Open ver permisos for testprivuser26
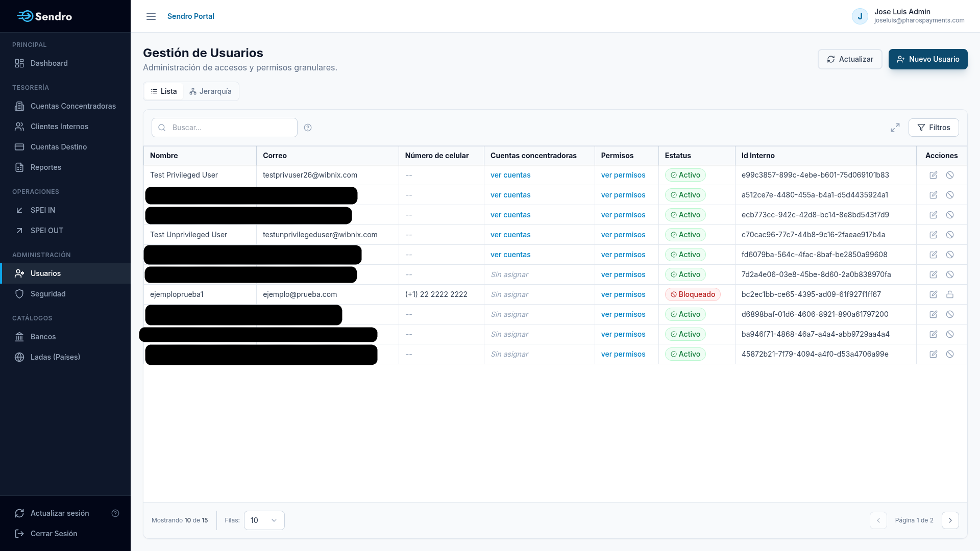 coord(623,175)
